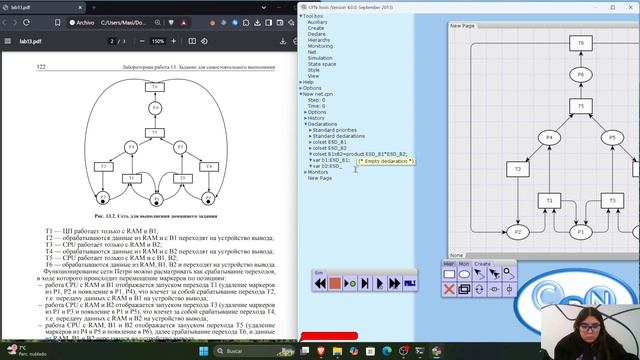Open the Hierarchy tool entry
640x360 pixels.
tap(319, 40)
